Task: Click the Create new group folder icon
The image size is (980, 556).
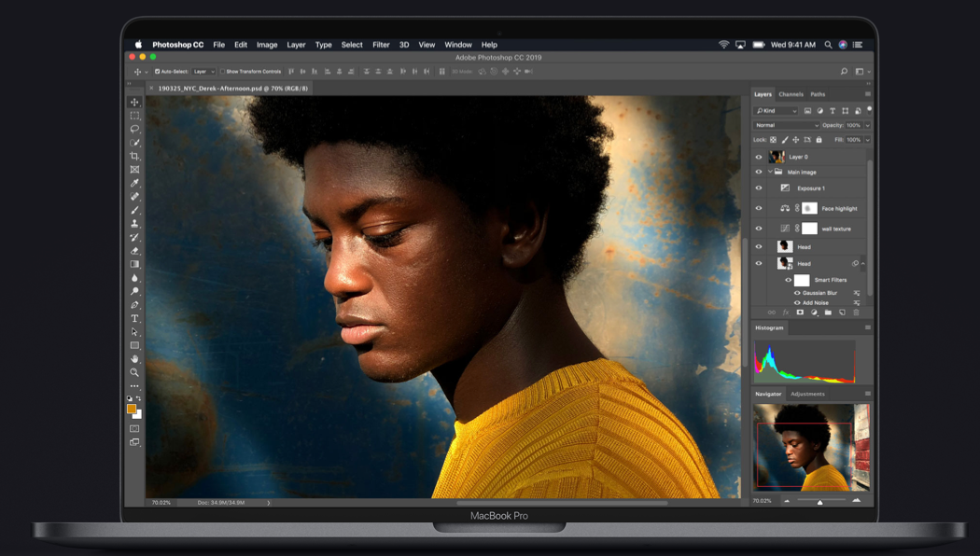Action: click(x=828, y=313)
